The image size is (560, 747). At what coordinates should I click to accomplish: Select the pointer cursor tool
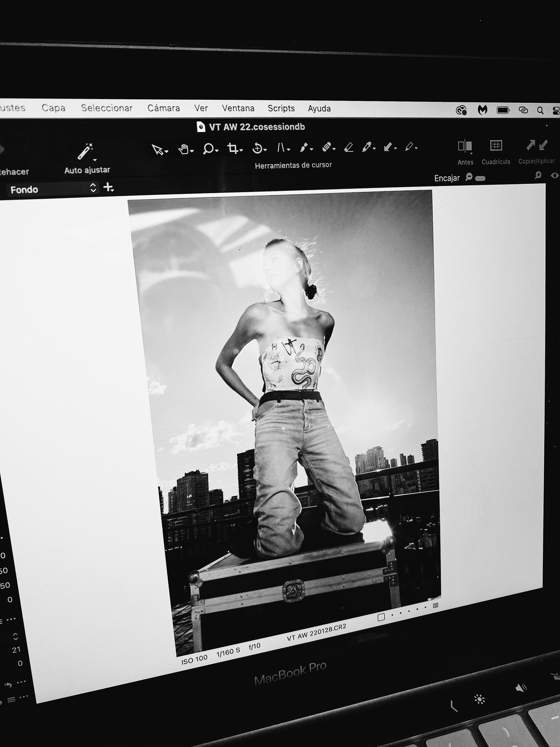pos(157,149)
